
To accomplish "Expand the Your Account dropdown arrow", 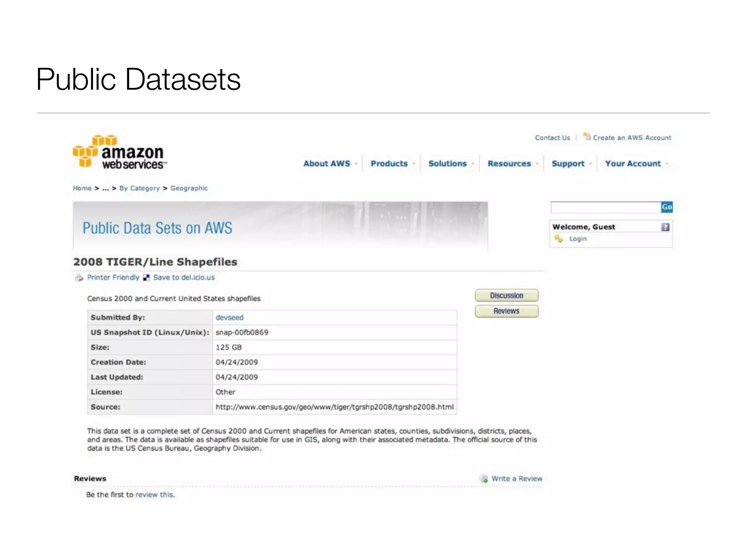I will click(x=667, y=164).
